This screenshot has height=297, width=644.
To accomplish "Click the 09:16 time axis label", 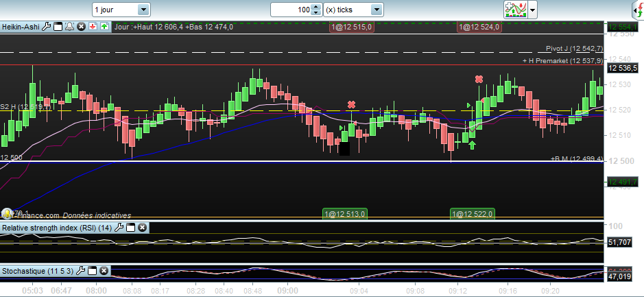I will pos(508,291).
